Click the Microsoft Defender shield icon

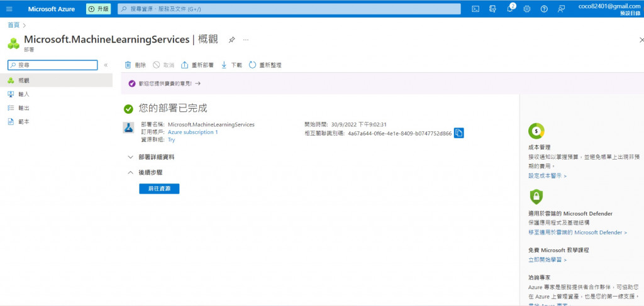(536, 197)
